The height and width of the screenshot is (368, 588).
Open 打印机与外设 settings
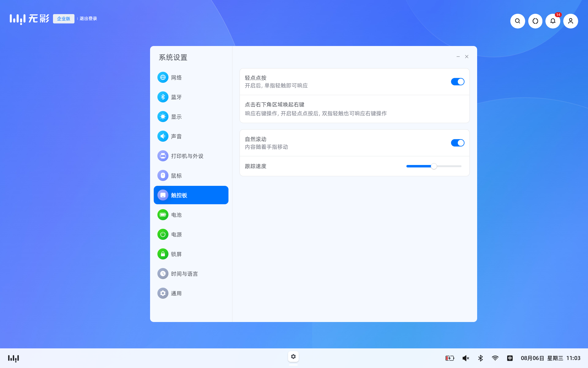tap(191, 156)
